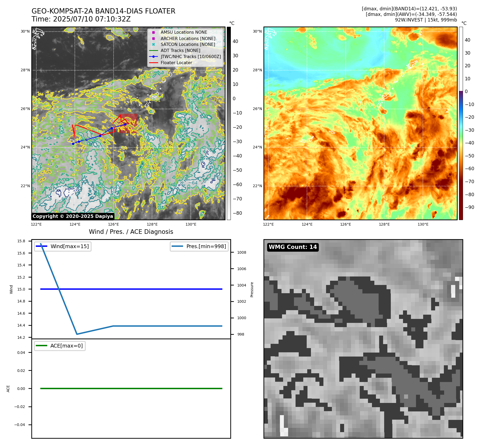Click the 26°N label of the color map
Screen dimensions: 481x448
(257, 109)
